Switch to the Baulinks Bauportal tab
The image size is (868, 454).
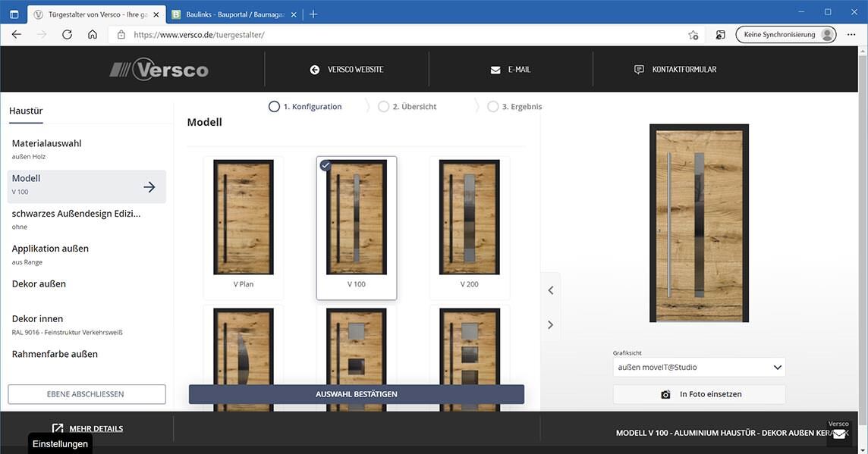(x=234, y=14)
